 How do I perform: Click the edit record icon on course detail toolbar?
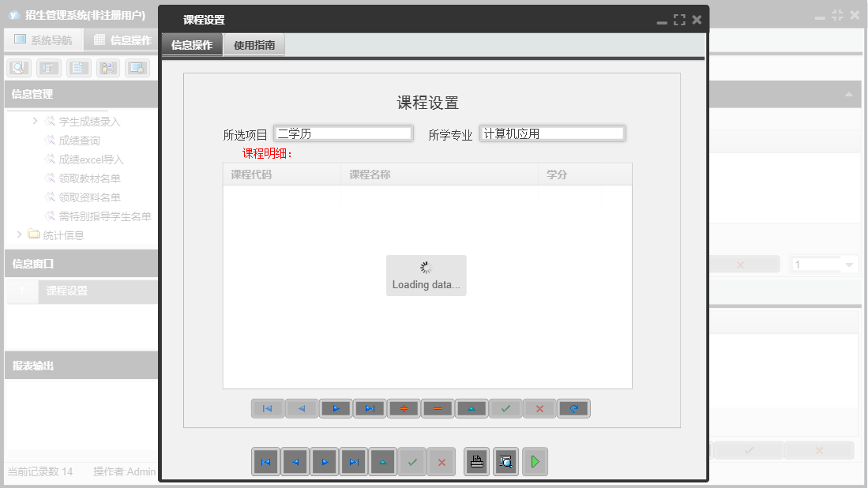tap(471, 408)
